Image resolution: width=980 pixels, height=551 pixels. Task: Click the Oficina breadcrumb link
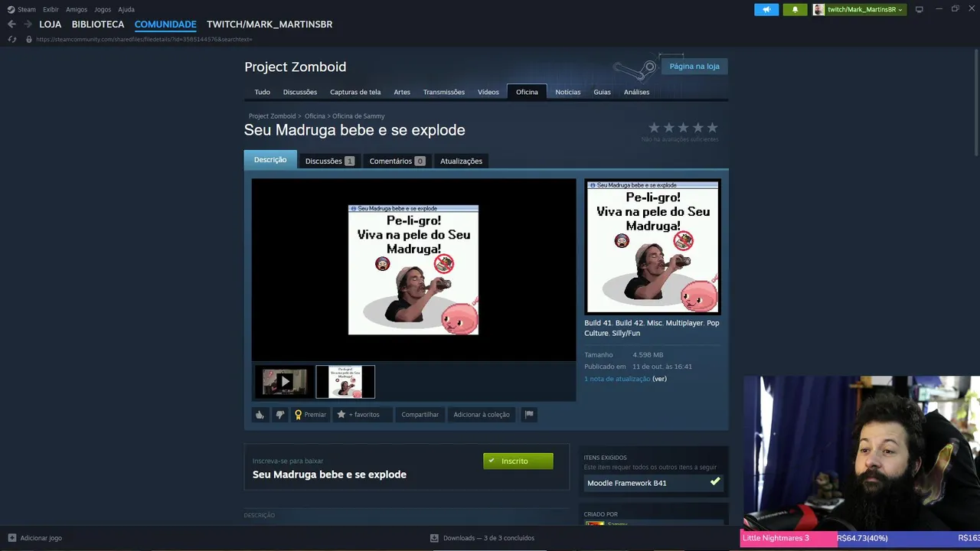tap(315, 116)
